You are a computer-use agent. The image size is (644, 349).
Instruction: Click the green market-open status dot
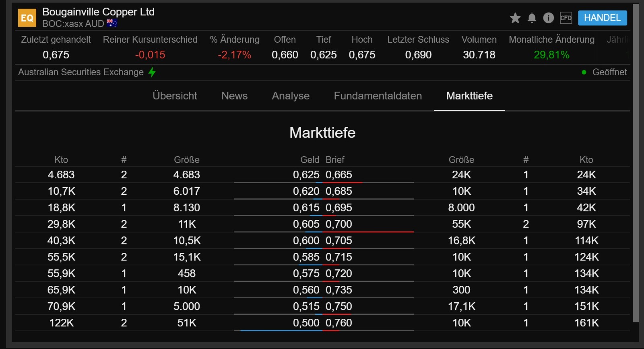click(584, 72)
